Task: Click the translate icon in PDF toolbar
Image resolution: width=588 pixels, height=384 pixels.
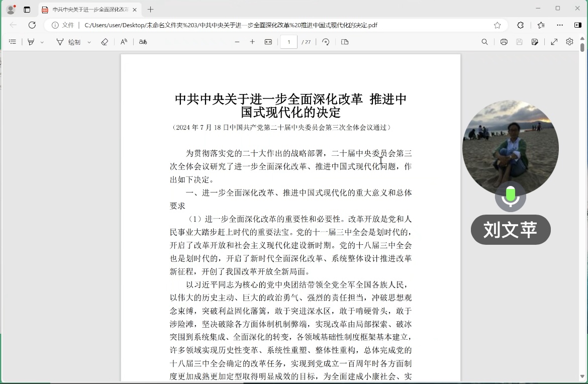Action: point(143,42)
